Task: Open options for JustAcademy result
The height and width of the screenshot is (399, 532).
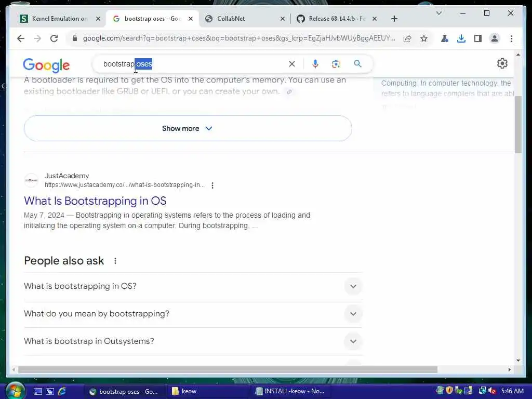Action: 212,185
